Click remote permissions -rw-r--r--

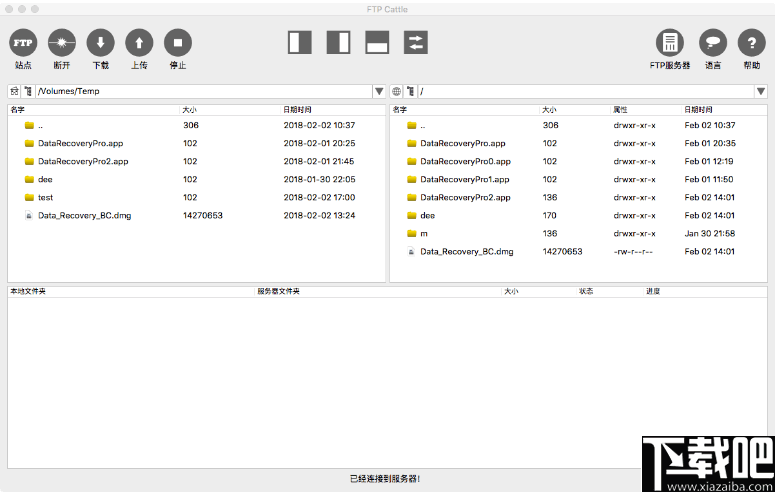(x=633, y=252)
